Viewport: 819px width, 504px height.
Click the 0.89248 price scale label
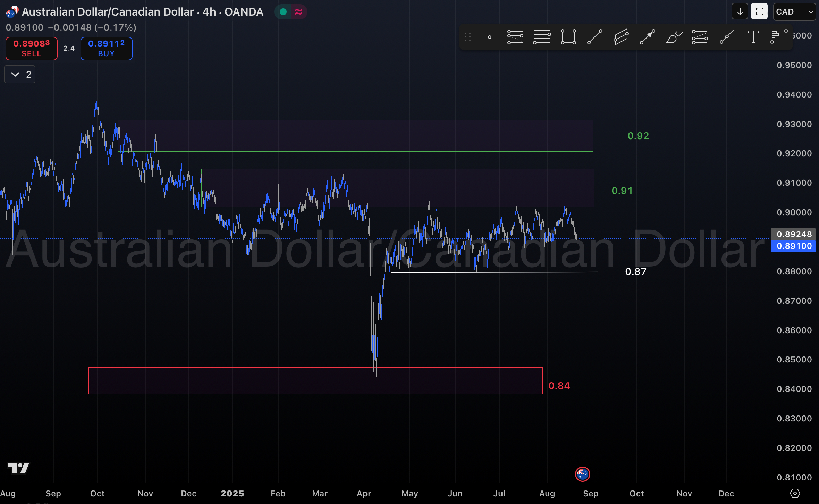pos(794,234)
